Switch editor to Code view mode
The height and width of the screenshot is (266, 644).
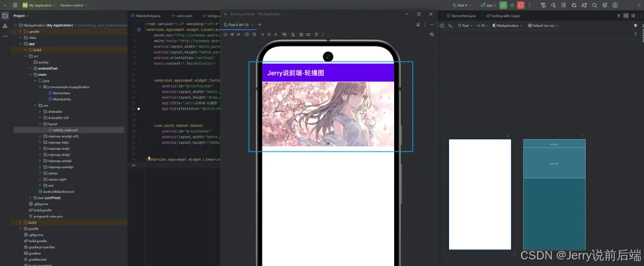(619, 16)
